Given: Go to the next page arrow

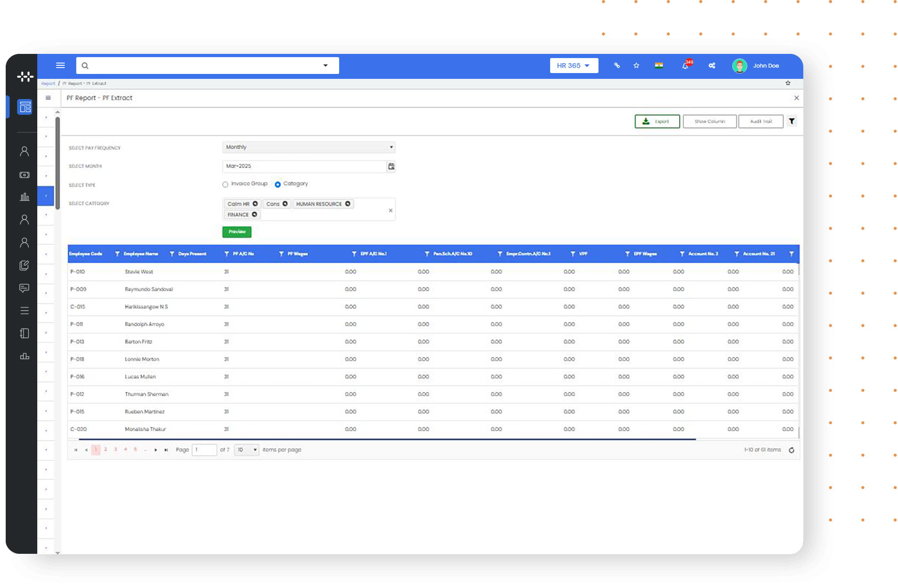Looking at the screenshot, I should pos(156,450).
